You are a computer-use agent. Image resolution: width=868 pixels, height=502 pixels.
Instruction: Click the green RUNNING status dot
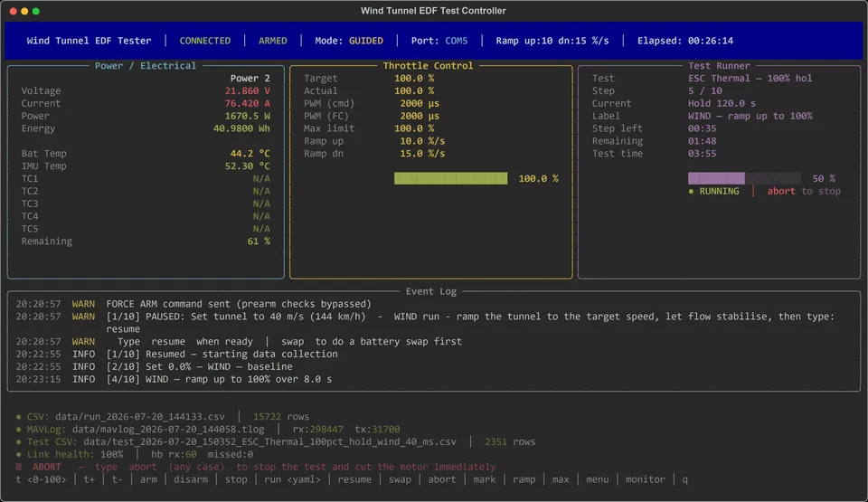pyautogui.click(x=691, y=191)
